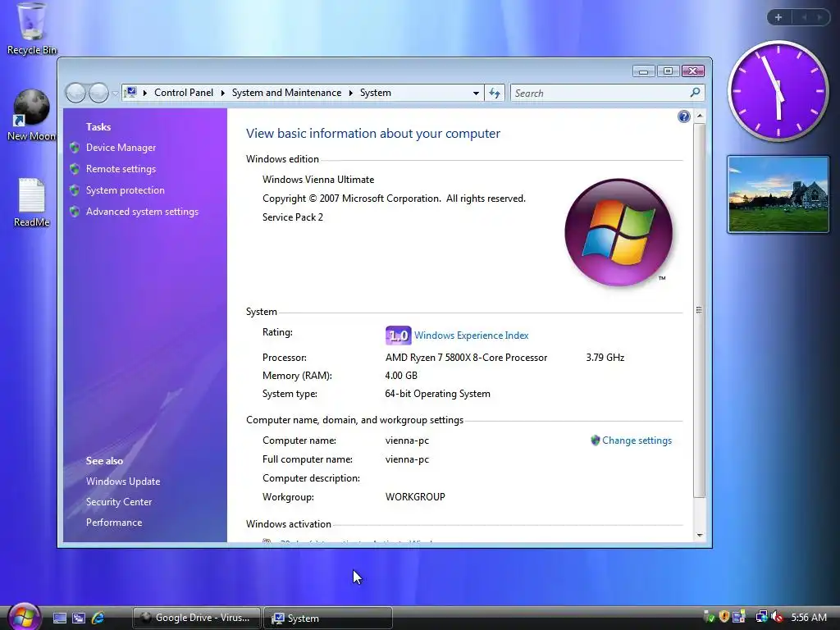Click the muted volume tray icon
This screenshot has width=840, height=630.
tap(777, 617)
